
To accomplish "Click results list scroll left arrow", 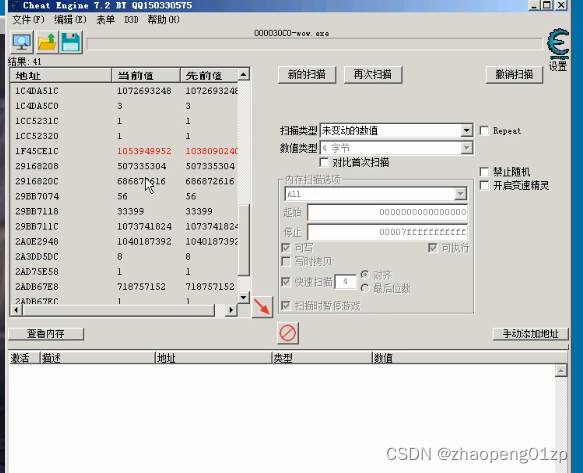I will click(16, 310).
